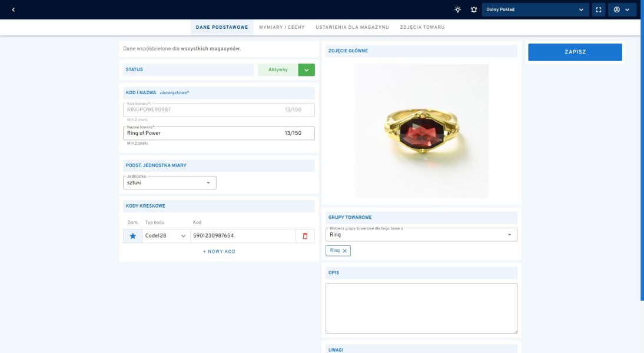Toggle fullscreen mode icon
644x353 pixels.
[x=599, y=9]
